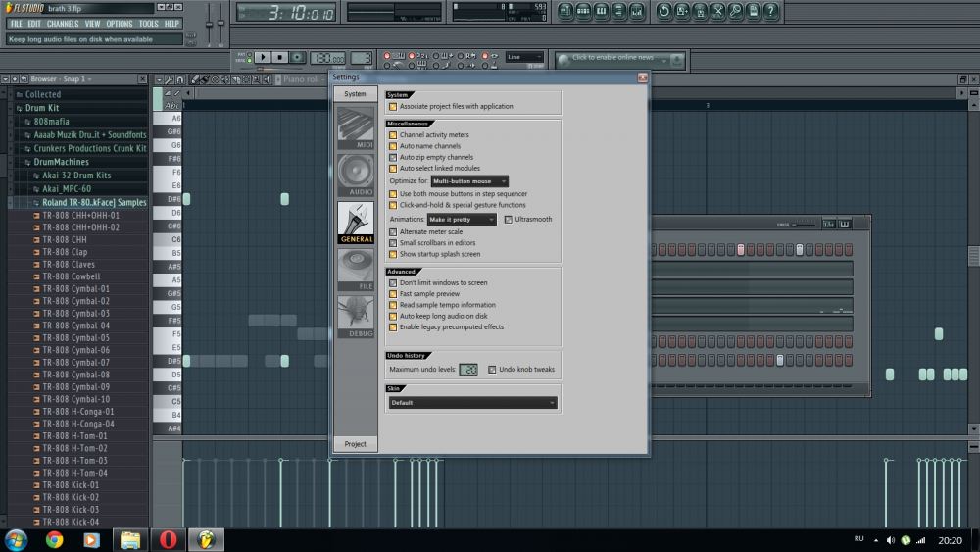
Task: Open the FILE menu
Action: (x=17, y=24)
